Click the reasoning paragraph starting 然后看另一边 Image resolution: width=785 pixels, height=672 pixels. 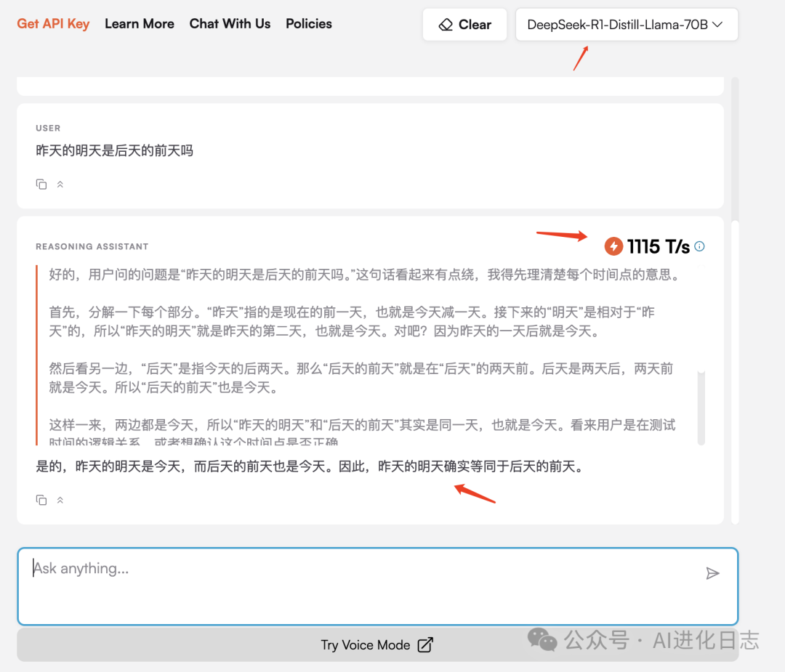361,378
